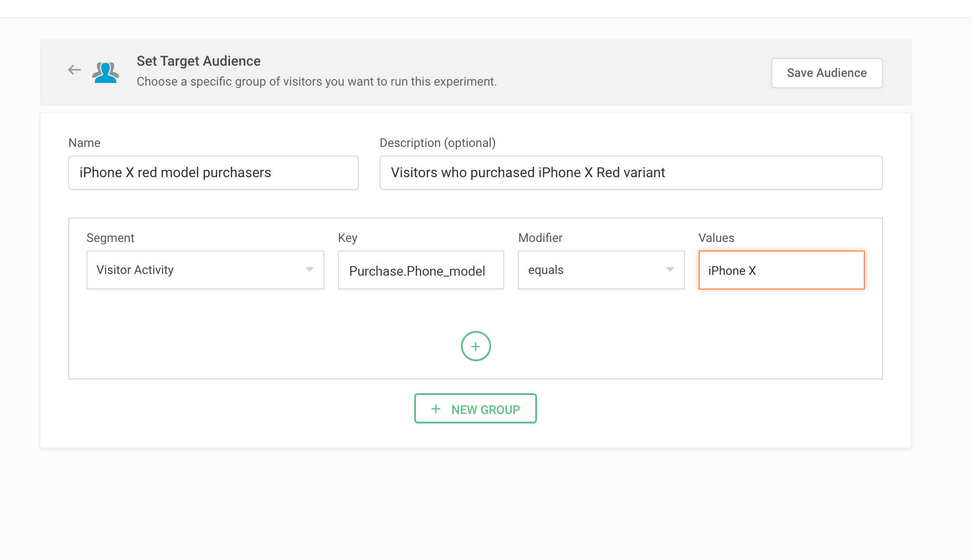Image resolution: width=972 pixels, height=560 pixels.
Task: Click the Segment dropdown caret arrow
Action: [x=309, y=270]
